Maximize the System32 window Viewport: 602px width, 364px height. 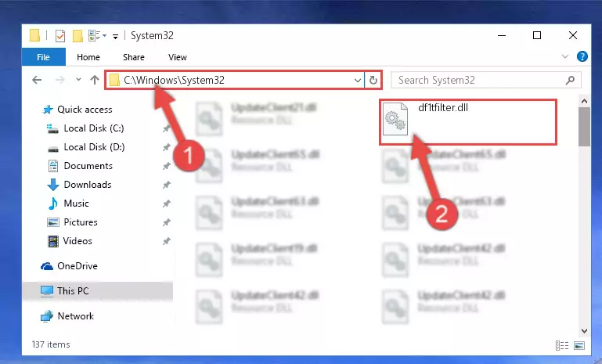(x=537, y=35)
